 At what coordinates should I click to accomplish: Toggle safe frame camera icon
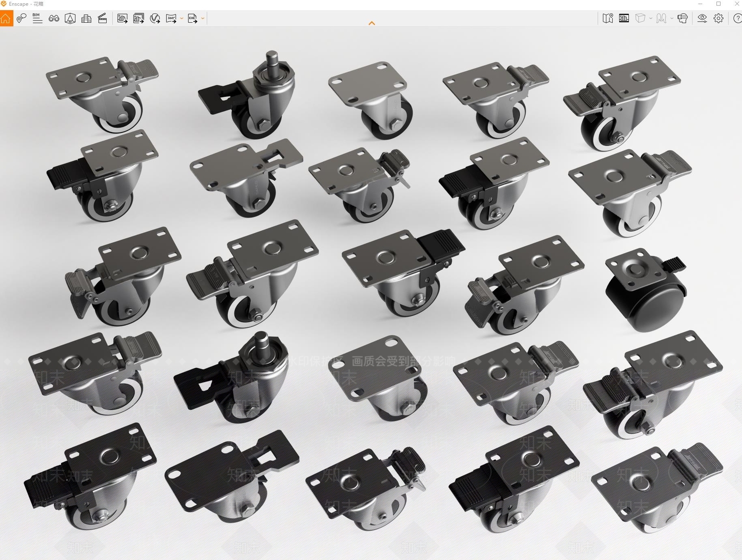(x=70, y=19)
